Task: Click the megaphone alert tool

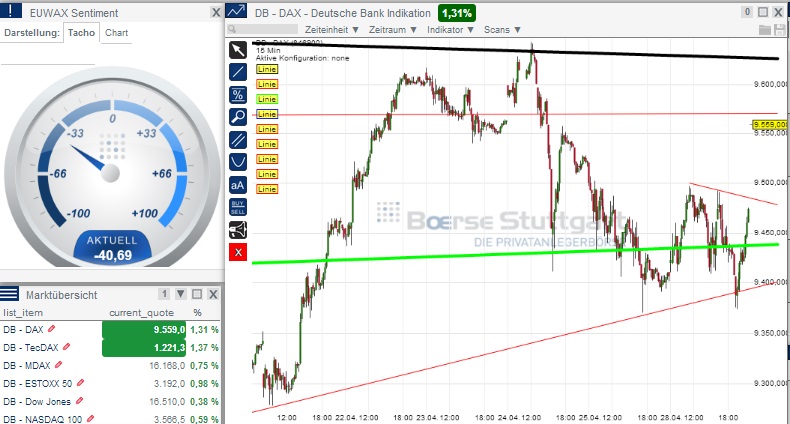Action: (238, 230)
